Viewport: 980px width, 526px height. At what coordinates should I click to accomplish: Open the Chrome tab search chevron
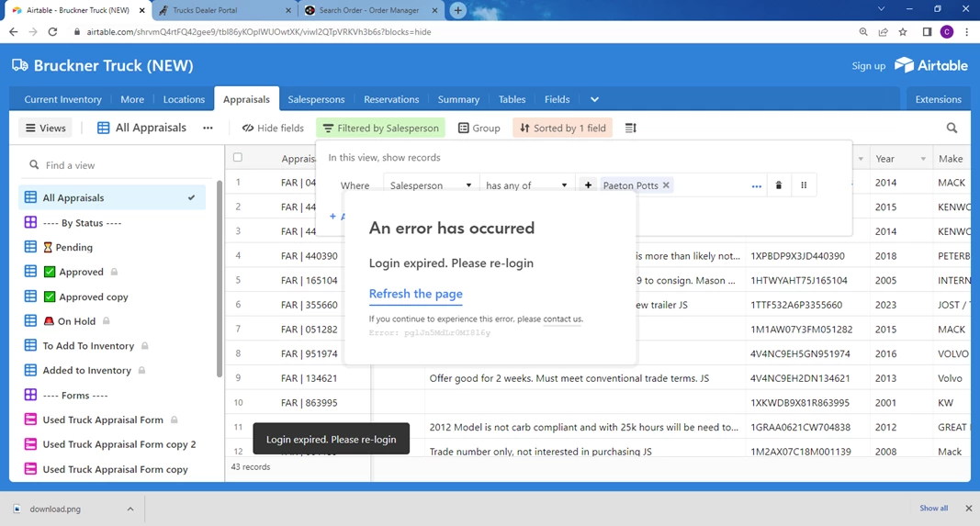[881, 9]
